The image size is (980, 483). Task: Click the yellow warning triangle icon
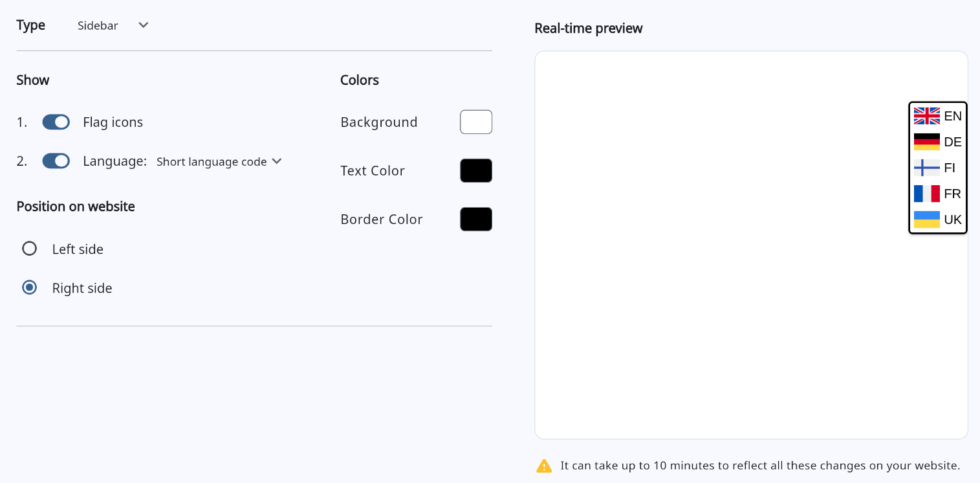point(544,466)
